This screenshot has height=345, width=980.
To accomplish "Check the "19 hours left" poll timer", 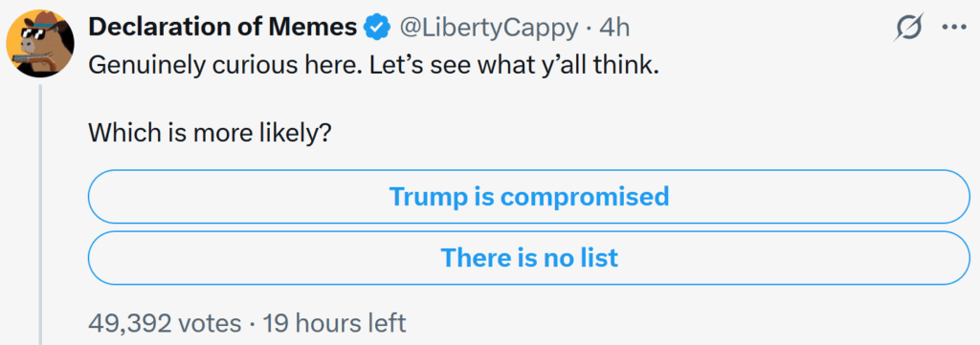I will 334,323.
